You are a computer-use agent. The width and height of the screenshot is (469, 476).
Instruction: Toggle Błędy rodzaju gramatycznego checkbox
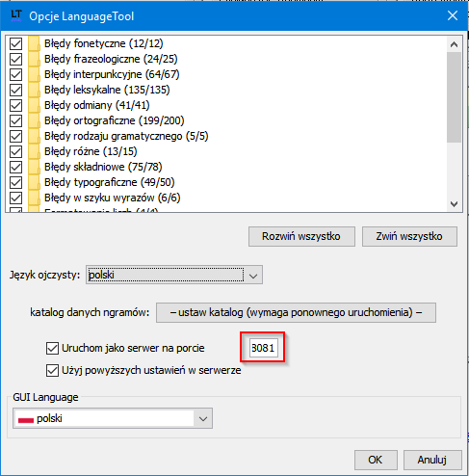(15, 136)
